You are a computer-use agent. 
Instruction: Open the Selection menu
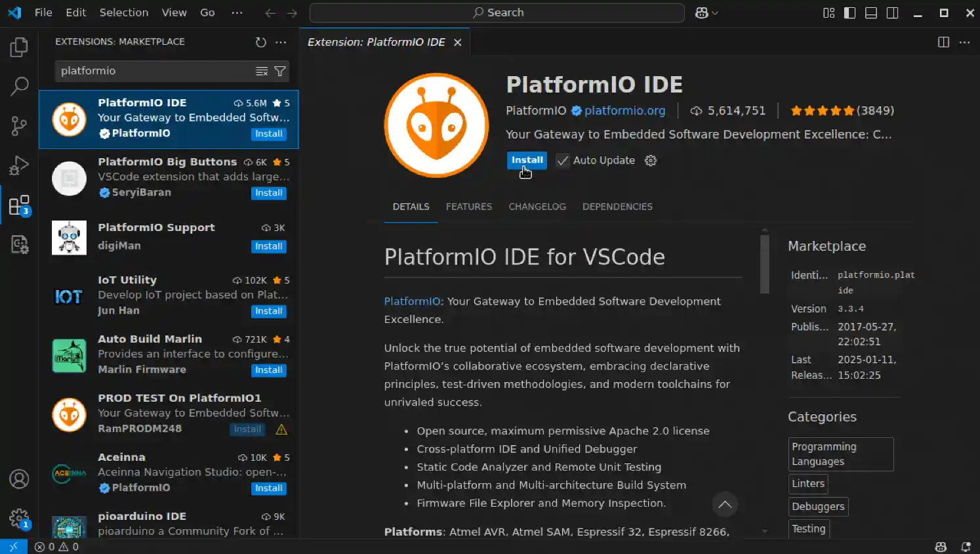(124, 12)
